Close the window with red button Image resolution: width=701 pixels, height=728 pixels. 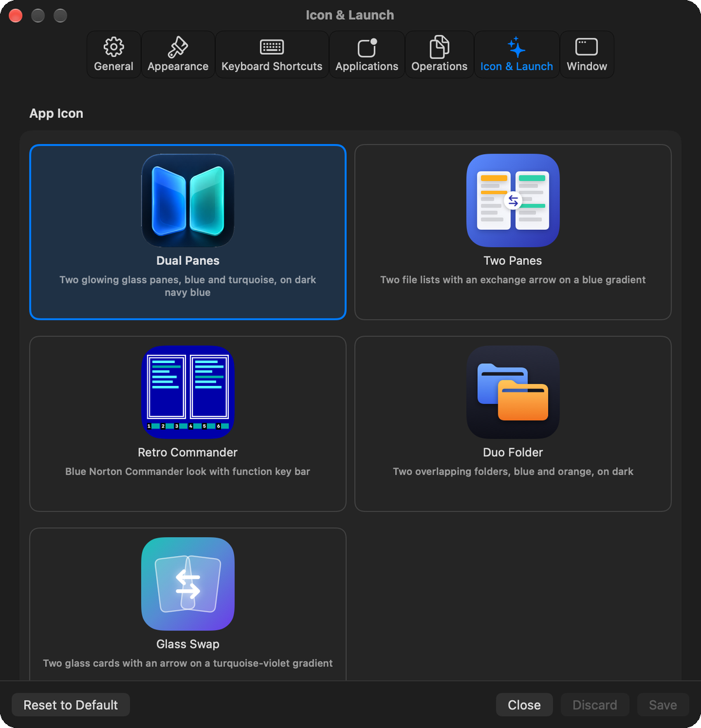point(16,15)
